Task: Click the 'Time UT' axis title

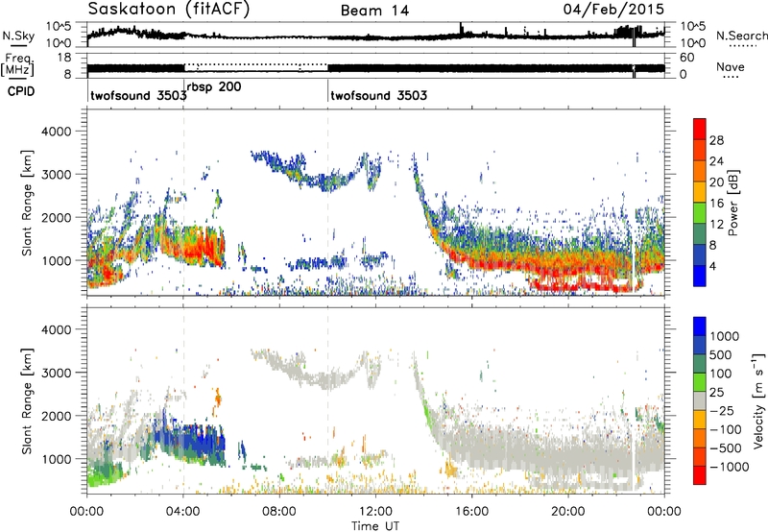Action: [x=375, y=526]
